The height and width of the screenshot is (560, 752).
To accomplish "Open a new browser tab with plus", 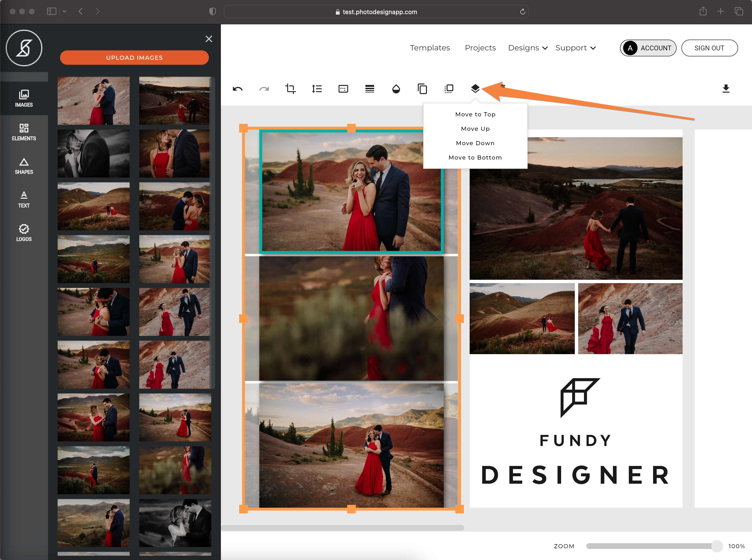I will [x=721, y=12].
